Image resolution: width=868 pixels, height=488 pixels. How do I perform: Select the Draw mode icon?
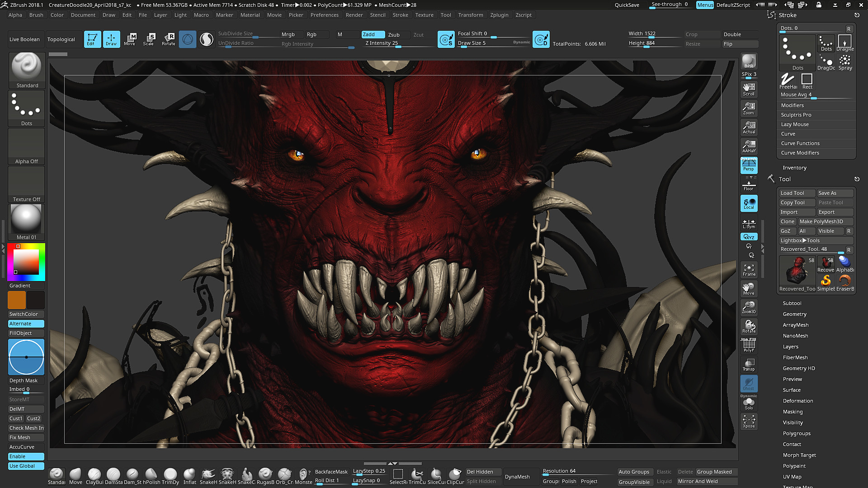point(111,39)
